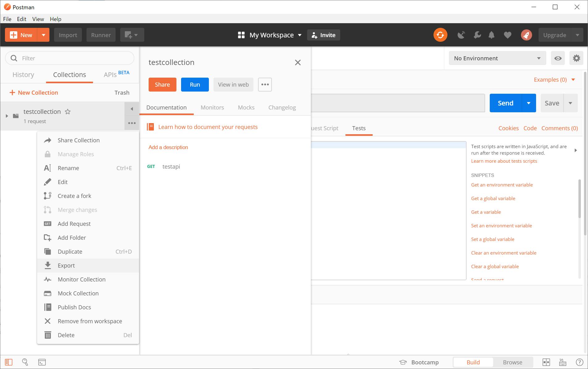588x369 pixels.
Task: Expand the Send options arrow
Action: 529,103
